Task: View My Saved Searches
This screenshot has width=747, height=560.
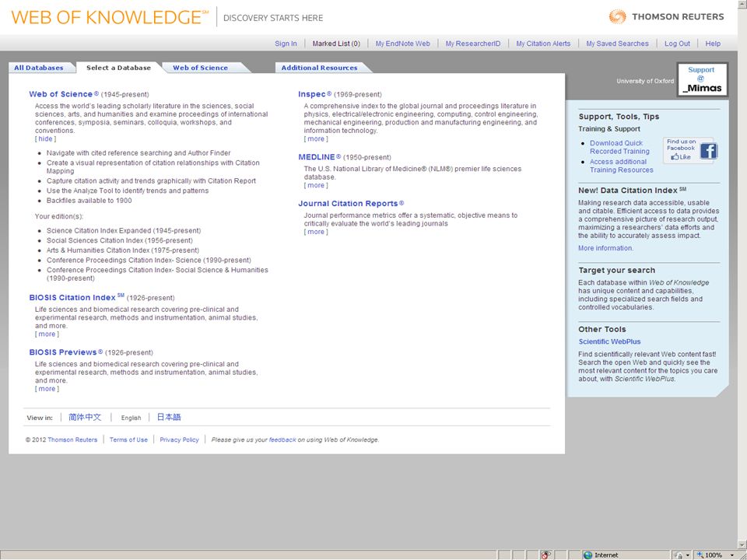Action: [617, 44]
